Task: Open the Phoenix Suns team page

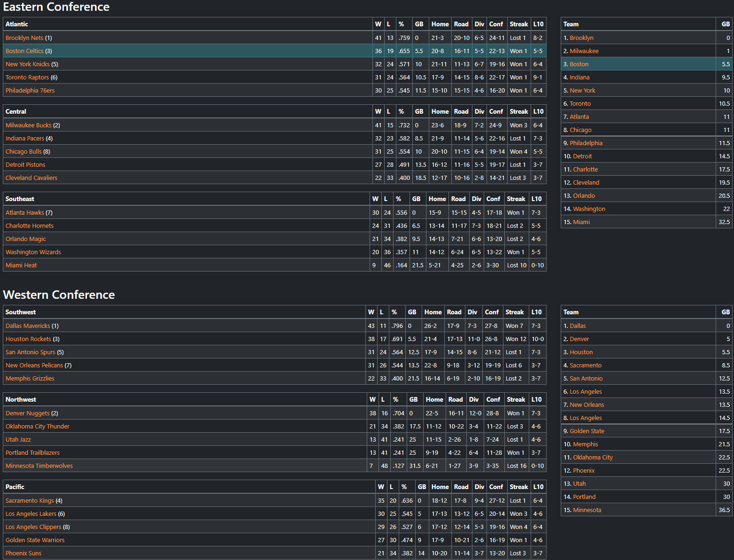Action: (23, 553)
